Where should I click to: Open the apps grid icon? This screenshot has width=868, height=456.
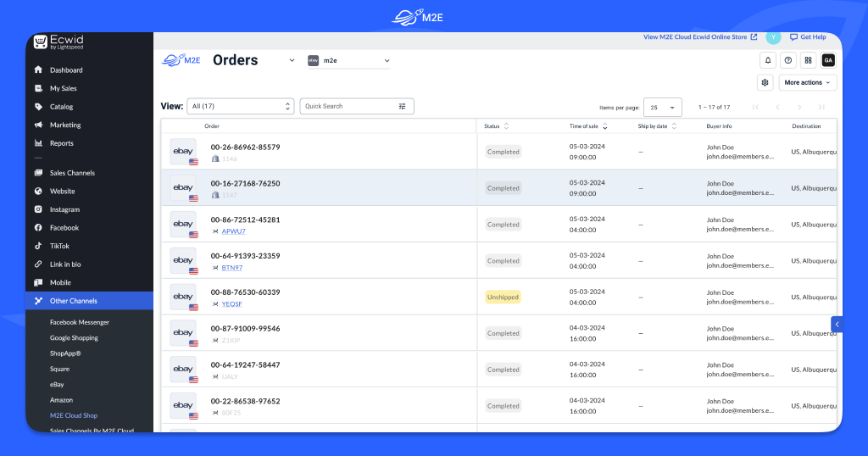pos(809,60)
